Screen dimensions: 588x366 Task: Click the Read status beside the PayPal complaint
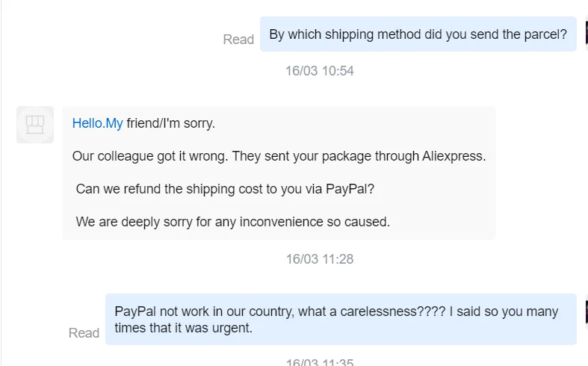(x=84, y=333)
